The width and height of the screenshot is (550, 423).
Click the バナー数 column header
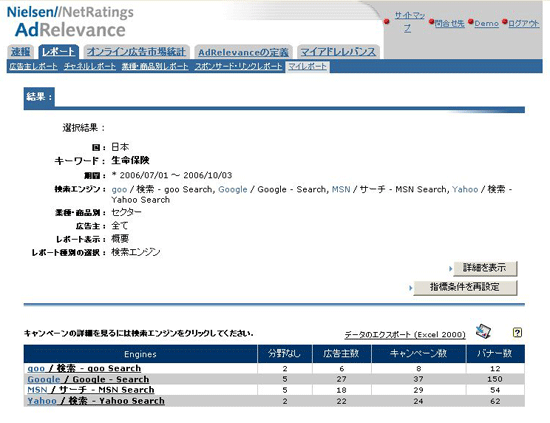point(495,354)
